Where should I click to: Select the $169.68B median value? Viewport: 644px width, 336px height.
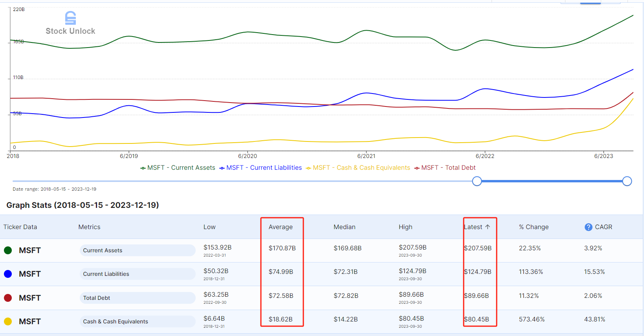pos(347,248)
